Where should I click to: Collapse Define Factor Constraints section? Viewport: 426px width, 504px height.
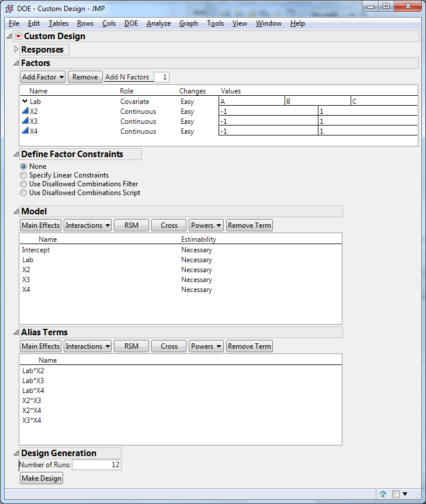[16, 154]
